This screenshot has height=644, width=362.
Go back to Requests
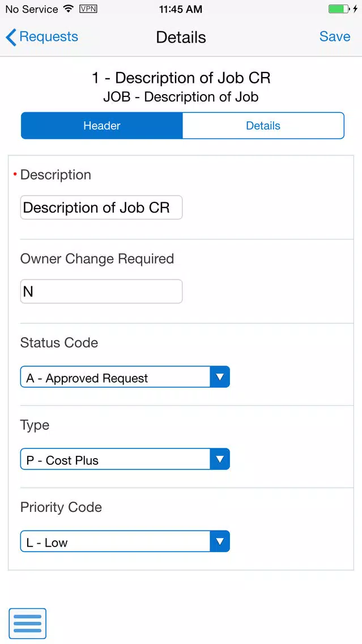(42, 37)
